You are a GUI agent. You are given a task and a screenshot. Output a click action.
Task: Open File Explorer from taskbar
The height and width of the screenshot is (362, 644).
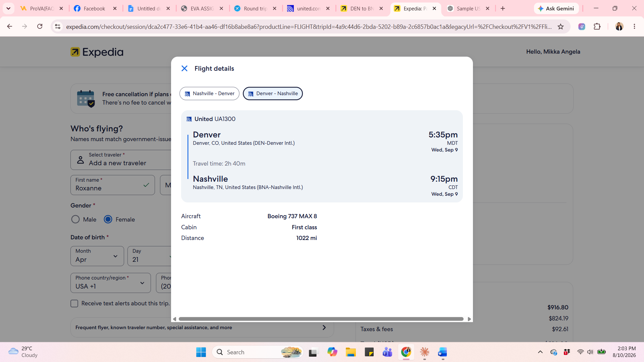point(351,352)
